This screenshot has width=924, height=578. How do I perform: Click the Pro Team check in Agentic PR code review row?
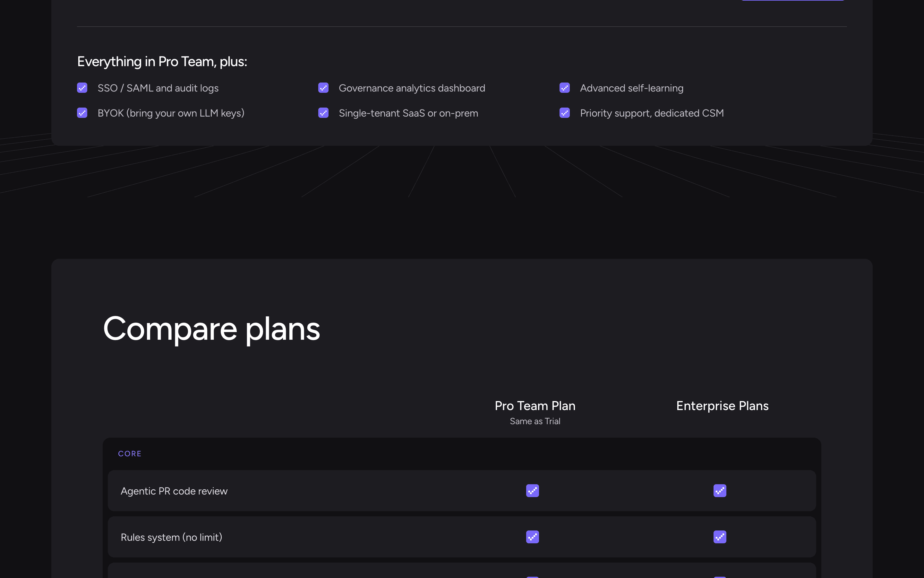pos(533,491)
